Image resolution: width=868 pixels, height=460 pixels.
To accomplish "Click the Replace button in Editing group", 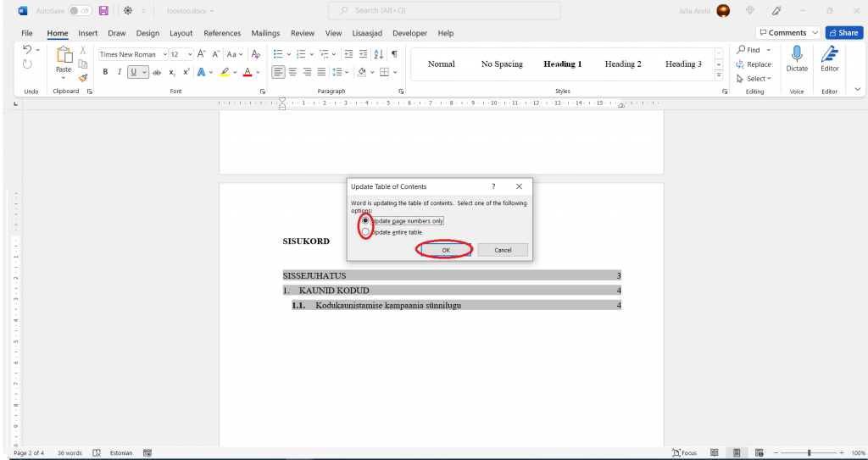I will click(754, 64).
